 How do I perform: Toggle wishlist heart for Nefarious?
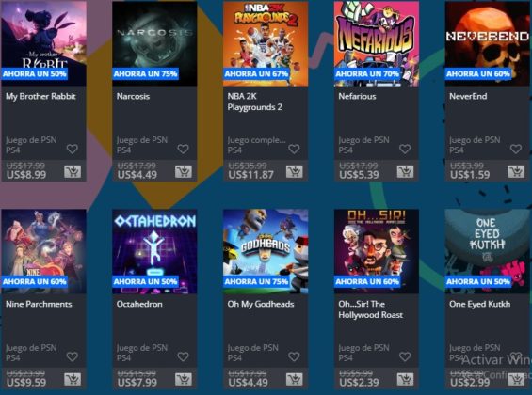pyautogui.click(x=405, y=149)
